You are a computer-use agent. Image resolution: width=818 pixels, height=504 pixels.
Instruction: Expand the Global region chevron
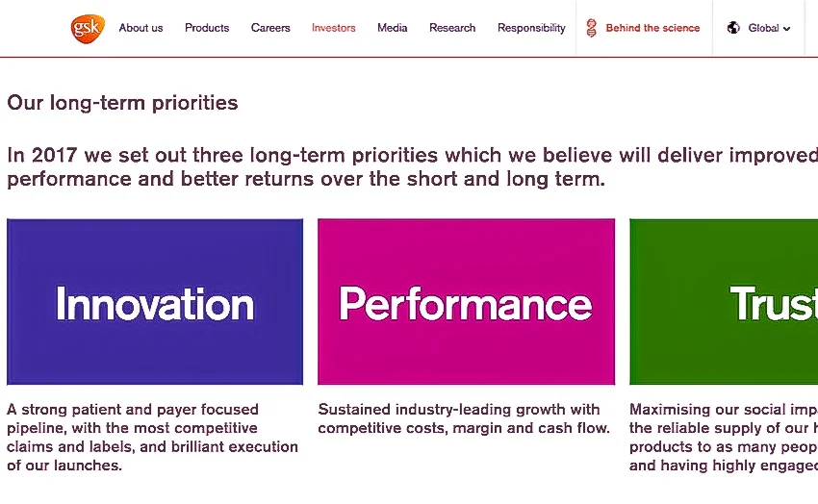(x=786, y=29)
